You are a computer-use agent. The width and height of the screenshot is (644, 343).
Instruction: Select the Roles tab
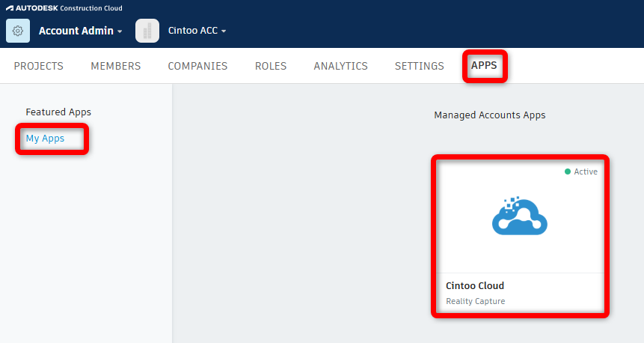[271, 66]
